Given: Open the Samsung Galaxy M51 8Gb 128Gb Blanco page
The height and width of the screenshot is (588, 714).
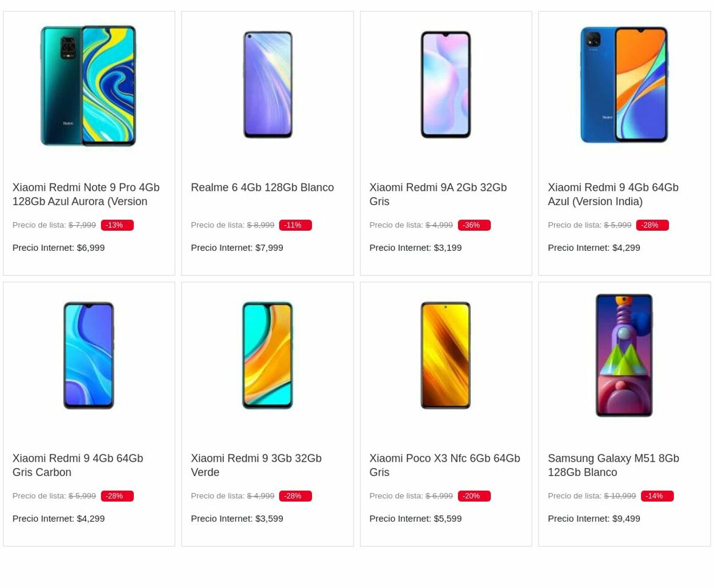Looking at the screenshot, I should pos(613,465).
